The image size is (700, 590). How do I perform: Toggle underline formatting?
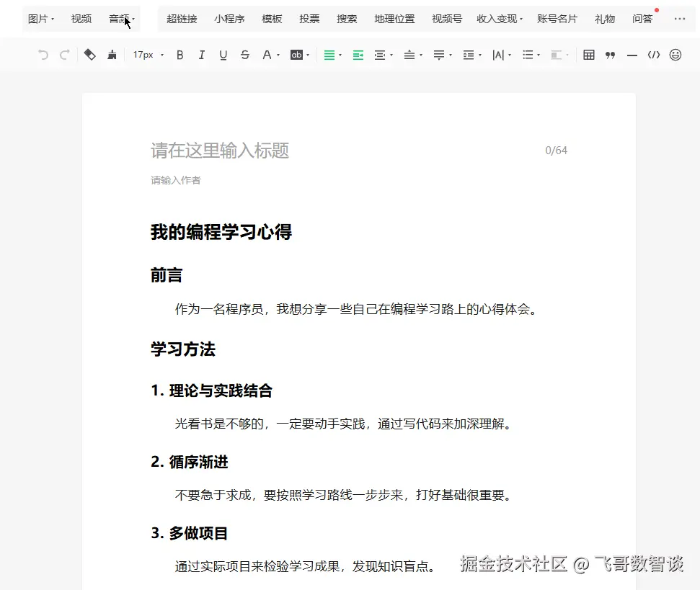tap(223, 55)
